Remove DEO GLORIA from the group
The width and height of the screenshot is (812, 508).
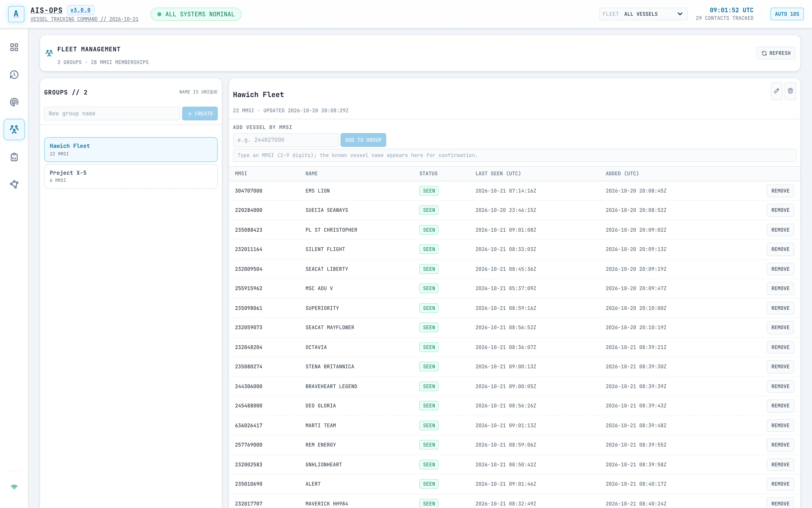[781, 406]
